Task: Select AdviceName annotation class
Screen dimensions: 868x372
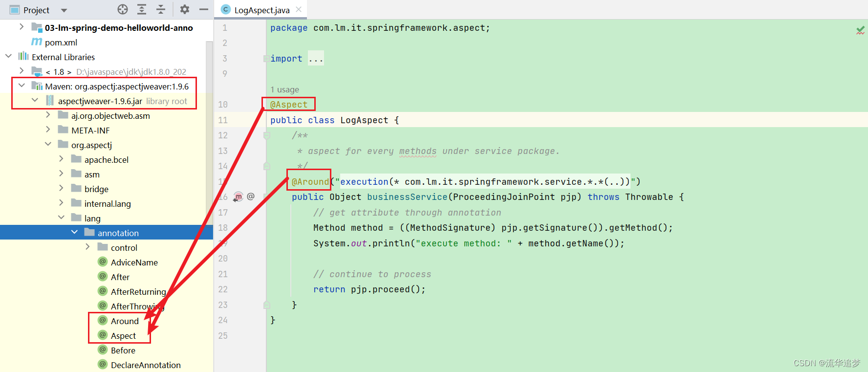Action: click(x=134, y=263)
